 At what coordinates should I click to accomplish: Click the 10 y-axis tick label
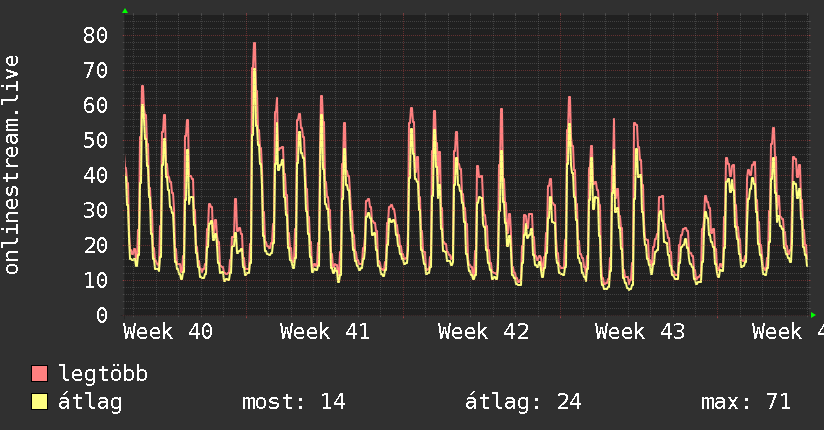[x=96, y=280]
